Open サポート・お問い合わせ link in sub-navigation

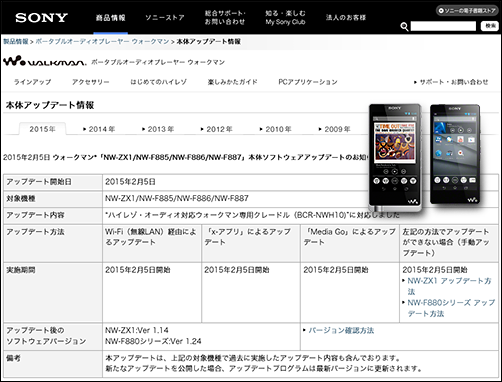(x=451, y=82)
